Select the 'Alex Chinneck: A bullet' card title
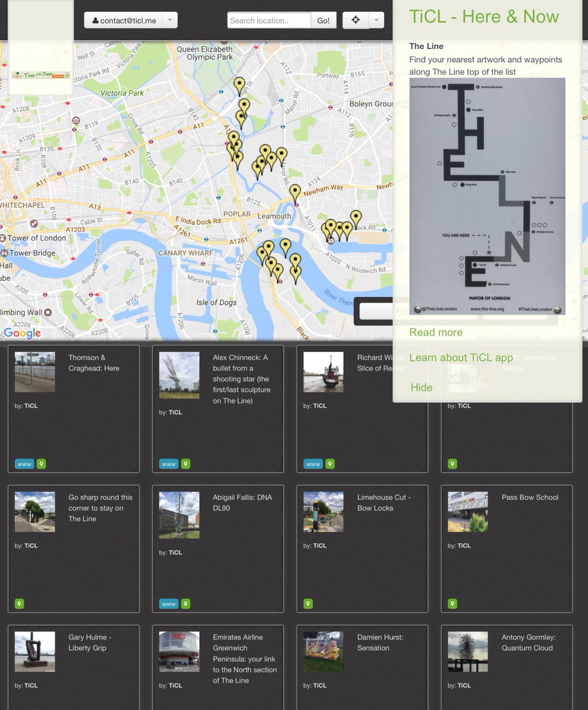This screenshot has height=710, width=588. coord(242,379)
